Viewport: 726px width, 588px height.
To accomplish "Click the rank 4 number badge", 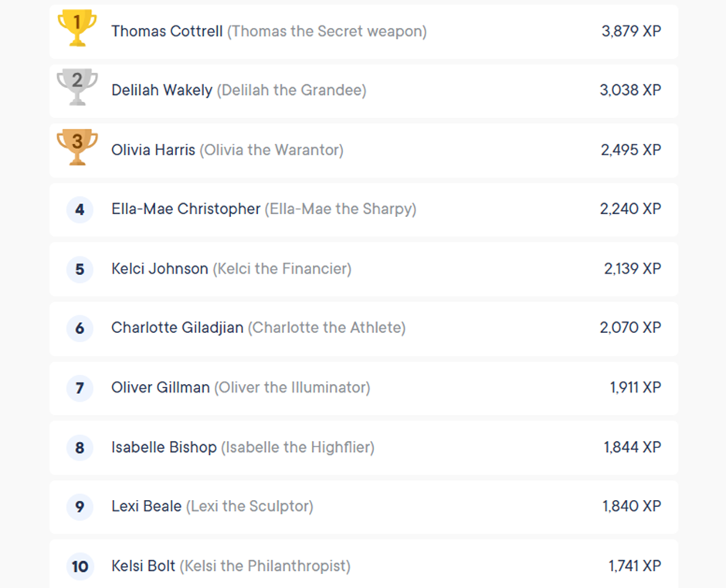I will click(80, 209).
